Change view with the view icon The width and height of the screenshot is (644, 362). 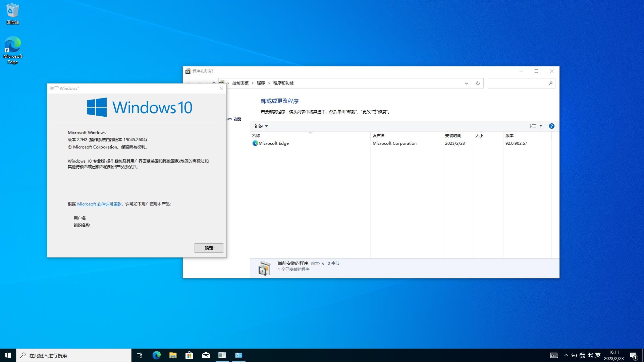[533, 126]
